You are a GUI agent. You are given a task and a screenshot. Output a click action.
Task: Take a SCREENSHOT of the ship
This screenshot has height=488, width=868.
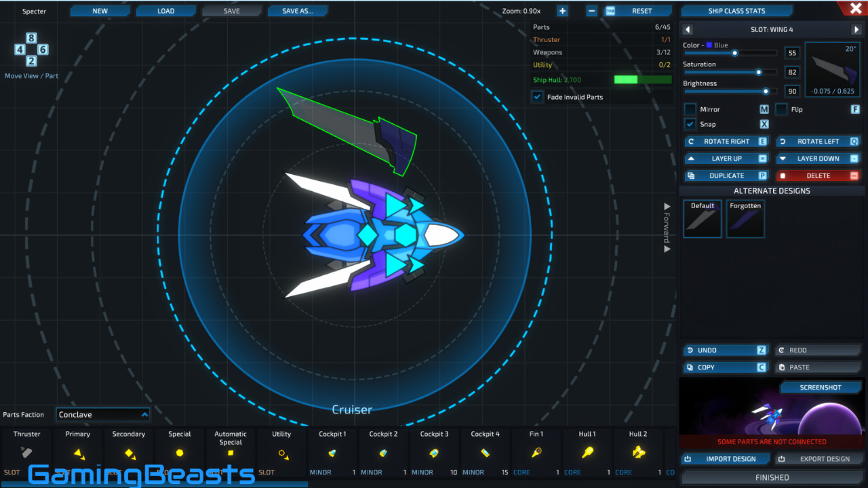pos(821,388)
